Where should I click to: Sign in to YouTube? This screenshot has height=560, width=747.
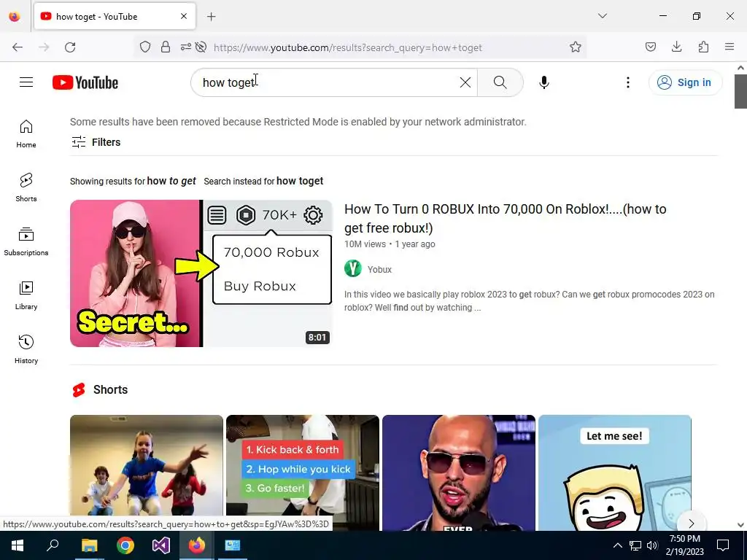[685, 82]
